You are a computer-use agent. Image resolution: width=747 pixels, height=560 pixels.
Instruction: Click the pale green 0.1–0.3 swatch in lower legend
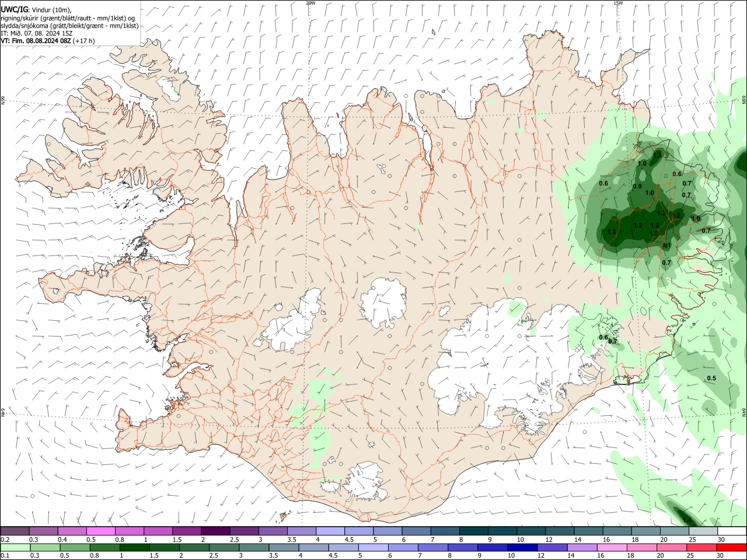(x=15, y=547)
